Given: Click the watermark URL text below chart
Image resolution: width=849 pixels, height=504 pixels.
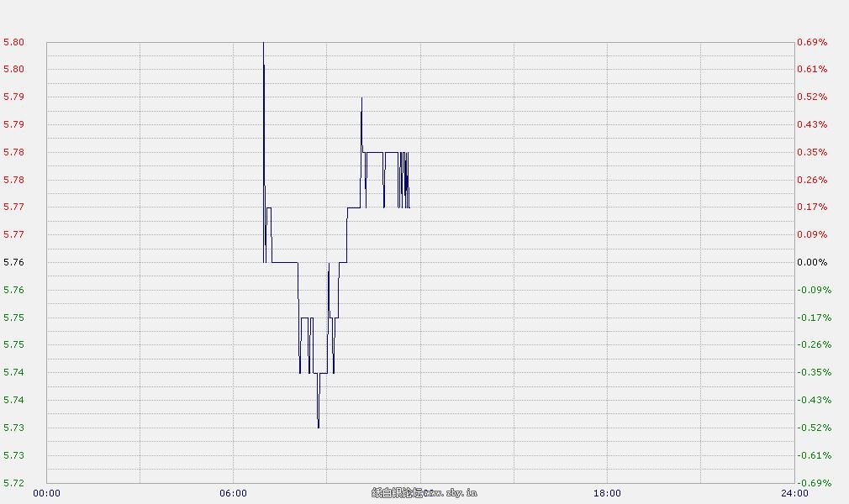Looking at the screenshot, I should [x=424, y=493].
